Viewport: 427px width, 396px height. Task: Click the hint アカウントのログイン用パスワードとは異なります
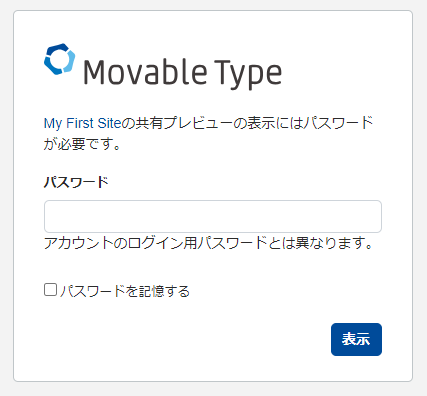click(208, 243)
